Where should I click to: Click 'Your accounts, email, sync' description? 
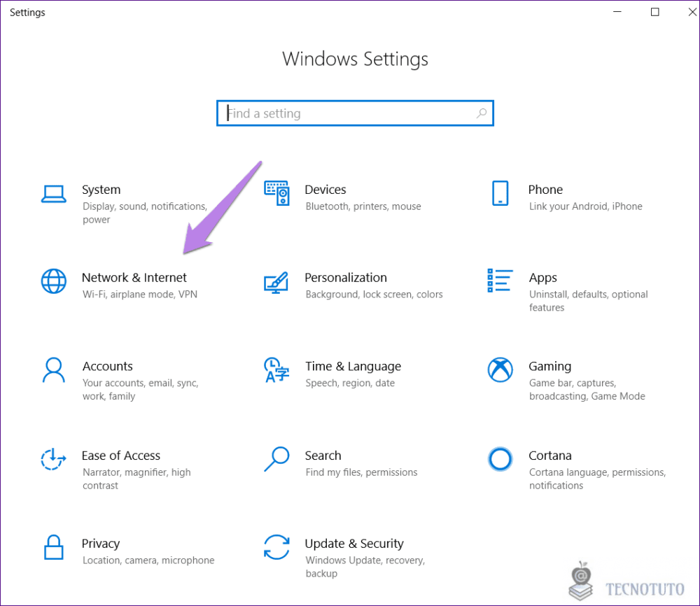141,390
